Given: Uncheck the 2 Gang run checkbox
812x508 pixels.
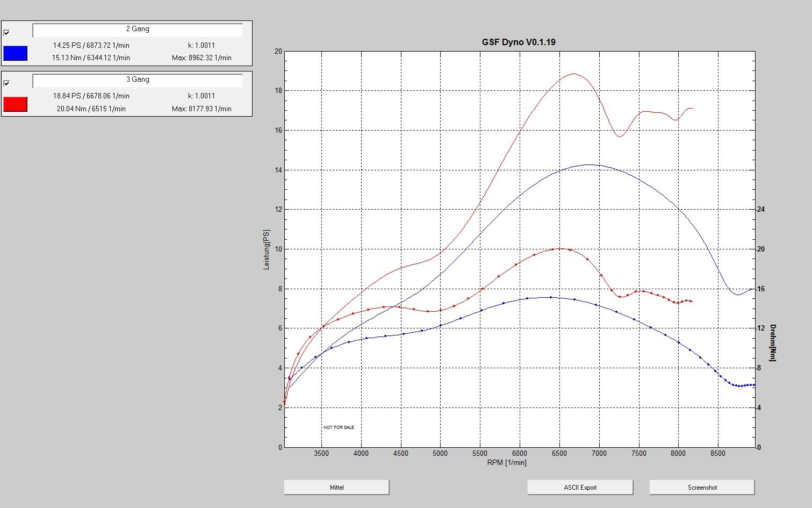Looking at the screenshot, I should coord(6,33).
